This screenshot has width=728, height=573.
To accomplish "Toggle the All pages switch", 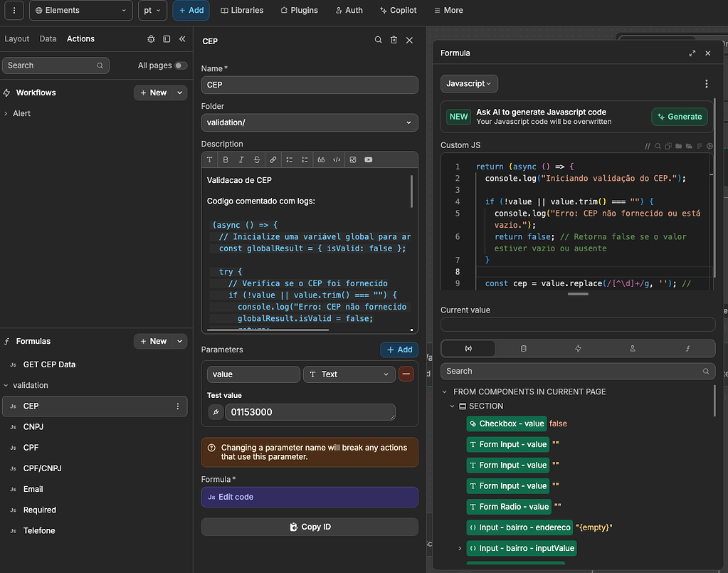I will tap(181, 65).
